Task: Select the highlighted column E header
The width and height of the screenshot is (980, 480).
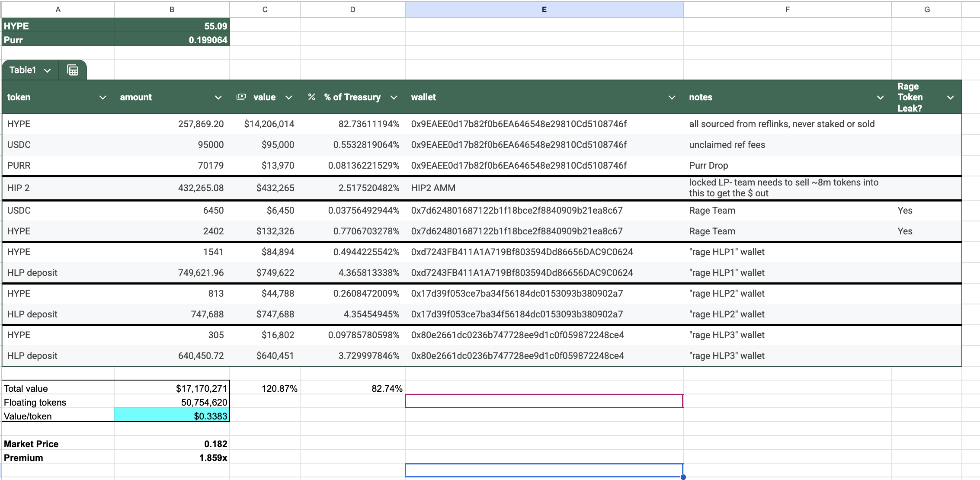Action: [544, 10]
